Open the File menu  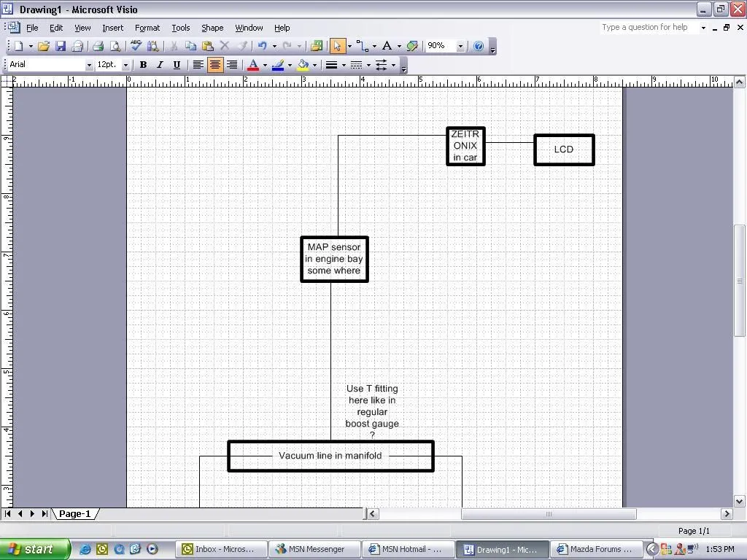click(x=32, y=28)
